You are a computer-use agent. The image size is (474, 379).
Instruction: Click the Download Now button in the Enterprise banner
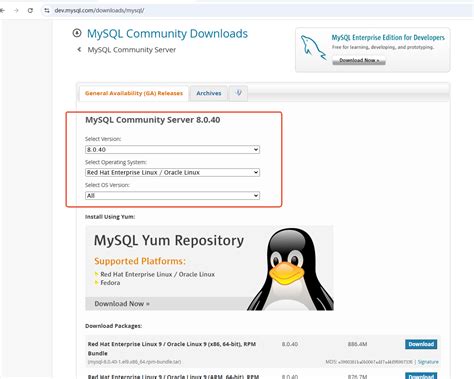click(x=359, y=60)
